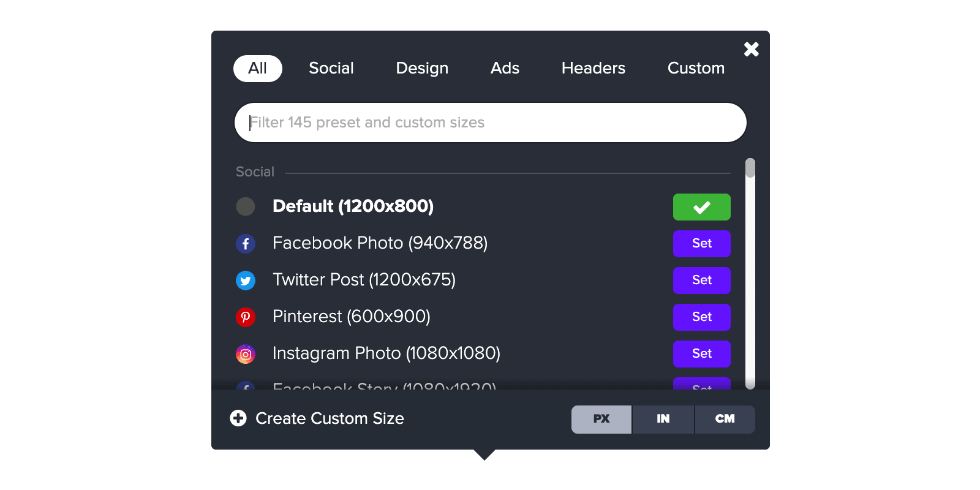This screenshot has width=980, height=490.
Task: Show the Design presets tab
Action: click(x=422, y=68)
